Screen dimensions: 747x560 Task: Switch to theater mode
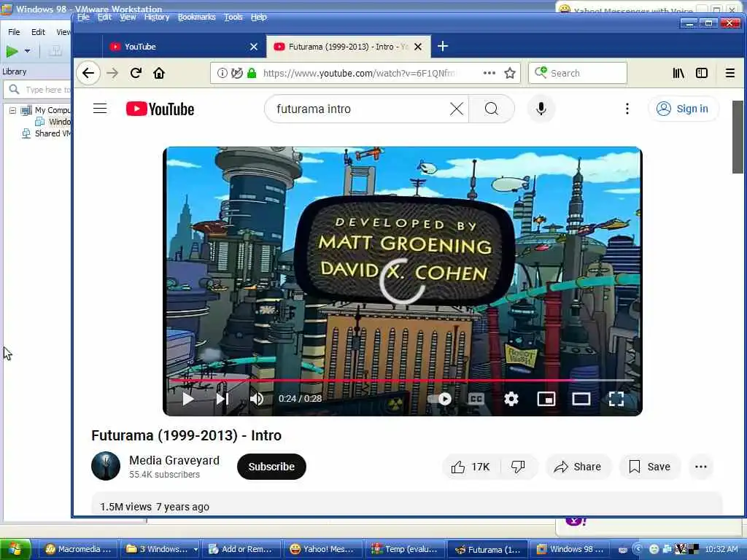click(x=581, y=399)
